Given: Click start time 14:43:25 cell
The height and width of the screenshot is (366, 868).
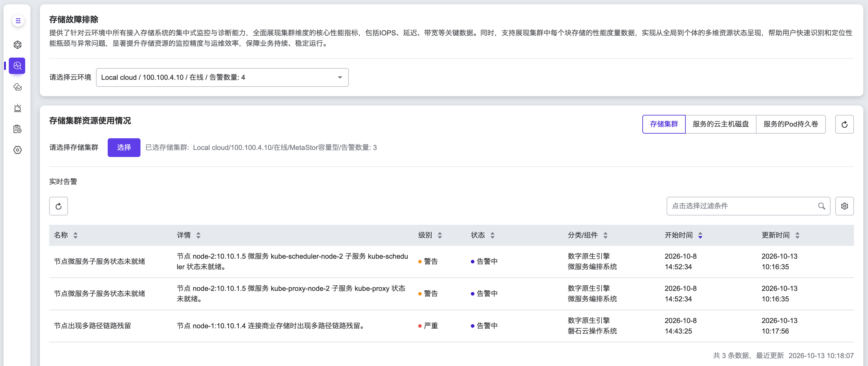Looking at the screenshot, I should (678, 331).
